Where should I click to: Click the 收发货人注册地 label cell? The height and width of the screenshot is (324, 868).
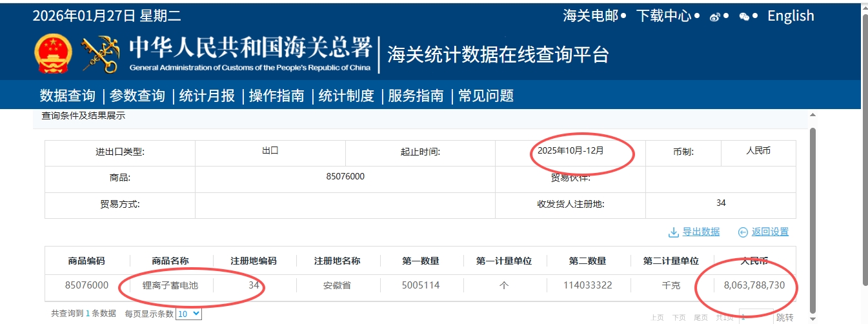coord(570,204)
